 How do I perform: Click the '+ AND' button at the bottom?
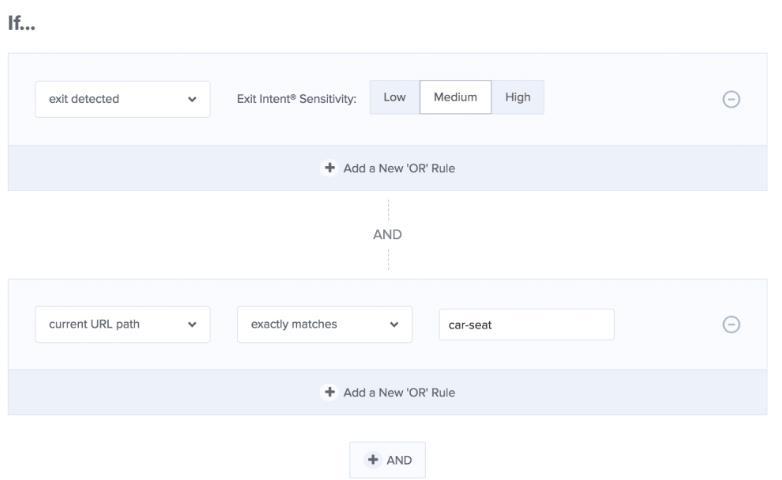point(388,460)
